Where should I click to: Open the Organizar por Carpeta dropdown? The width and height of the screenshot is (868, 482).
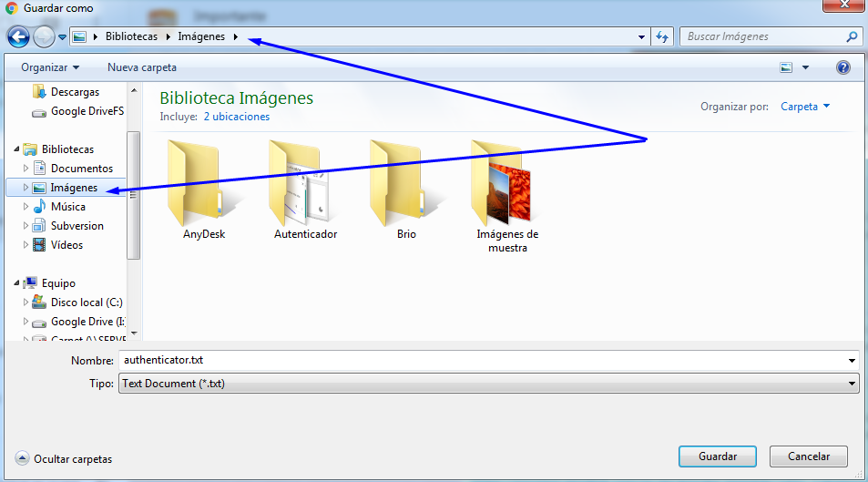(805, 107)
